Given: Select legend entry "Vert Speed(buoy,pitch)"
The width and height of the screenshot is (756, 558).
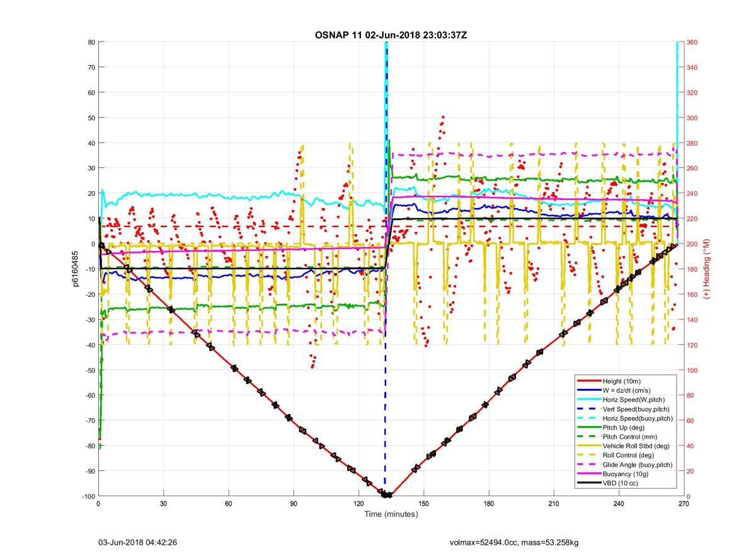Looking at the screenshot, I should tap(636, 409).
